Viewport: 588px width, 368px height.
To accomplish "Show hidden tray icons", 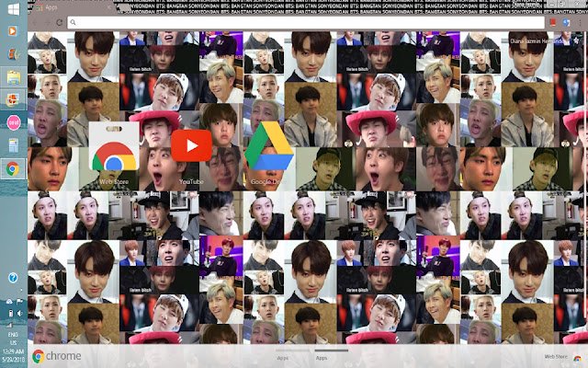I will click(x=21, y=291).
